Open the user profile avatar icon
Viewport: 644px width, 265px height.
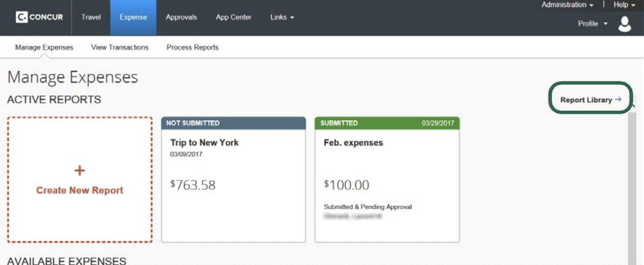click(626, 25)
